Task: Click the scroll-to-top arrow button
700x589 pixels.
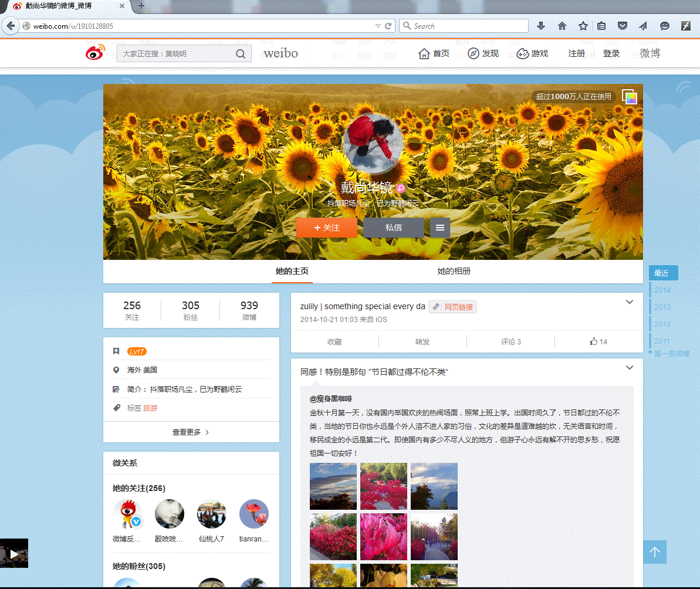Action: click(655, 552)
